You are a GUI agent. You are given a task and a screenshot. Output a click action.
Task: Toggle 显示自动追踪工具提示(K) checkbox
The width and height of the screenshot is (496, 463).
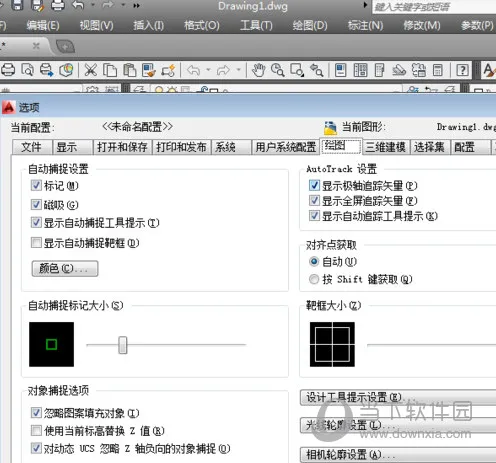[314, 215]
